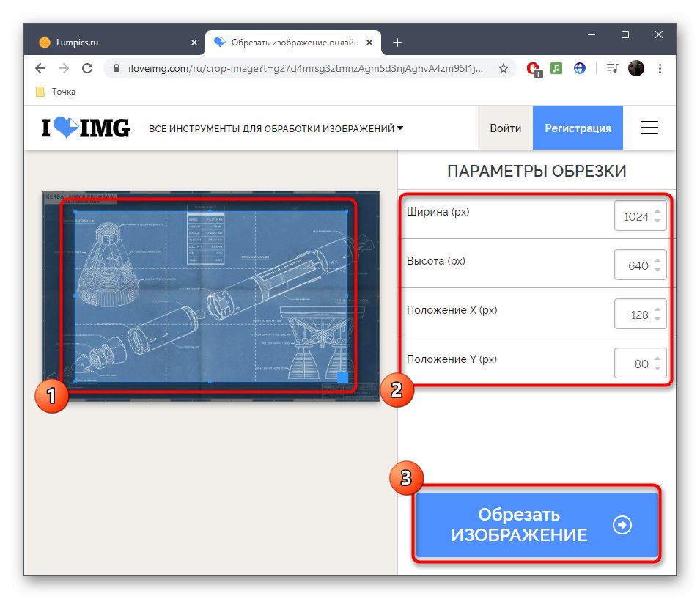The height and width of the screenshot is (599, 700).
Task: Click the ПАРАМЕТРЫ ОБРЕЗКИ heading
Action: (537, 171)
